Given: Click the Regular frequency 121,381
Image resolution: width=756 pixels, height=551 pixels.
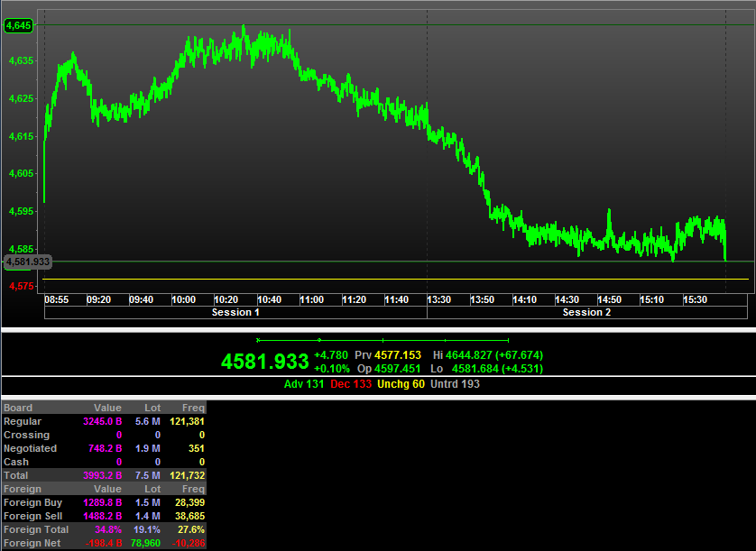Looking at the screenshot, I should (x=187, y=421).
